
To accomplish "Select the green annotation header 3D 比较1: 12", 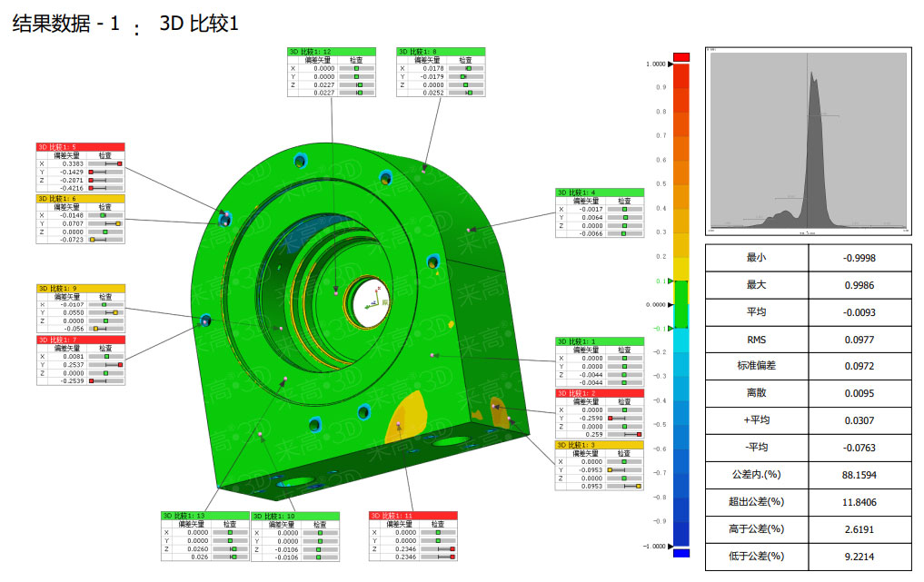I will [x=331, y=52].
